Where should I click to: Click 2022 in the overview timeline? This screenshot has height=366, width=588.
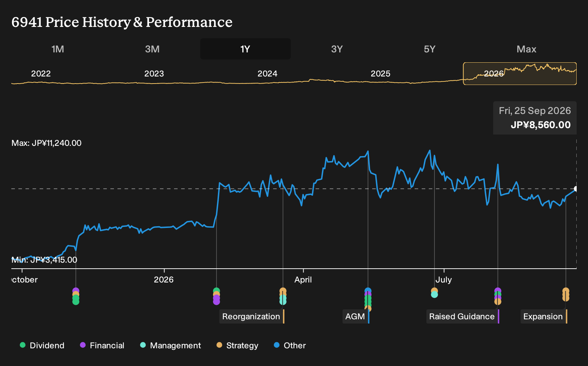[41, 74]
